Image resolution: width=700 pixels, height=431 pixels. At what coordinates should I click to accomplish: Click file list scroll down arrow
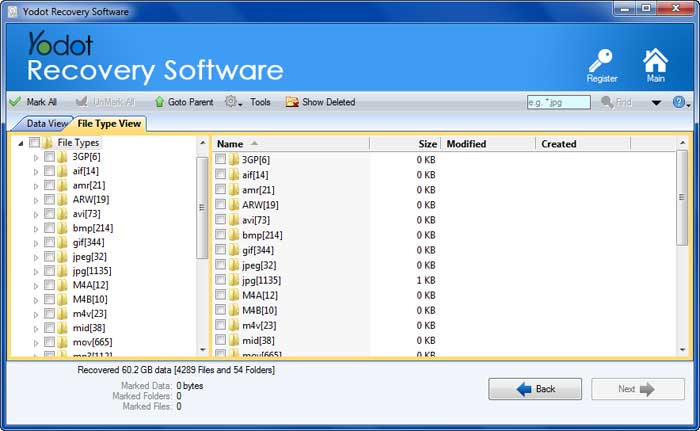coord(682,350)
